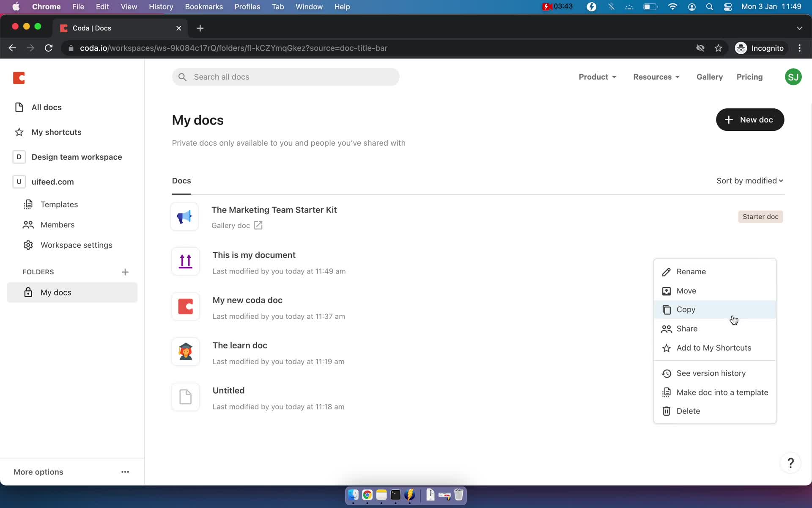Viewport: 812px width, 508px height.
Task: Close the Coda | Docs tab
Action: tap(178, 28)
